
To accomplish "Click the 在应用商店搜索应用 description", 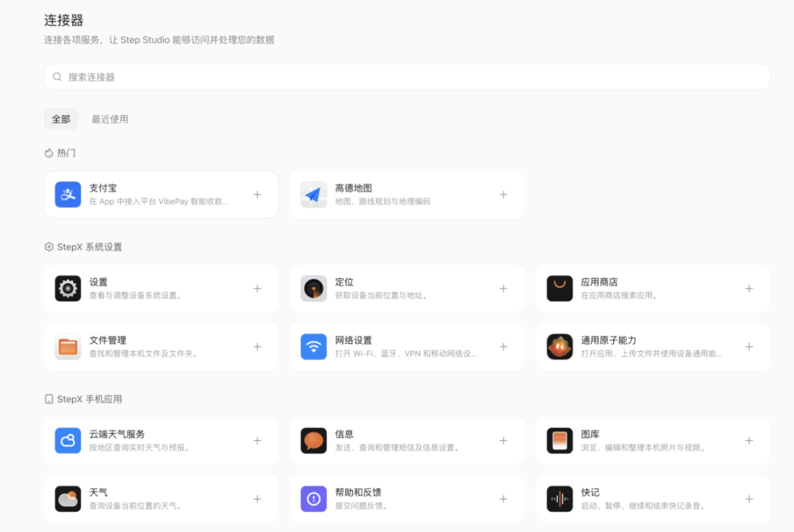I will pyautogui.click(x=619, y=295).
